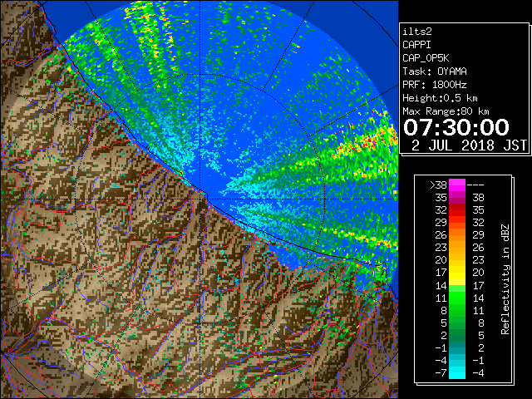This screenshot has height=399, width=532.
Task: Click the 'Reflectivity in dBZ' legend title
Action: pyautogui.click(x=505, y=279)
